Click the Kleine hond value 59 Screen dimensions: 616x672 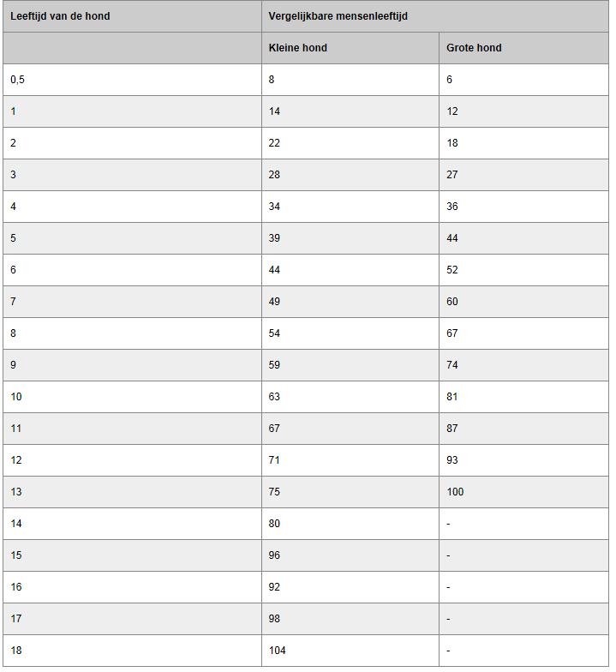[x=274, y=365]
